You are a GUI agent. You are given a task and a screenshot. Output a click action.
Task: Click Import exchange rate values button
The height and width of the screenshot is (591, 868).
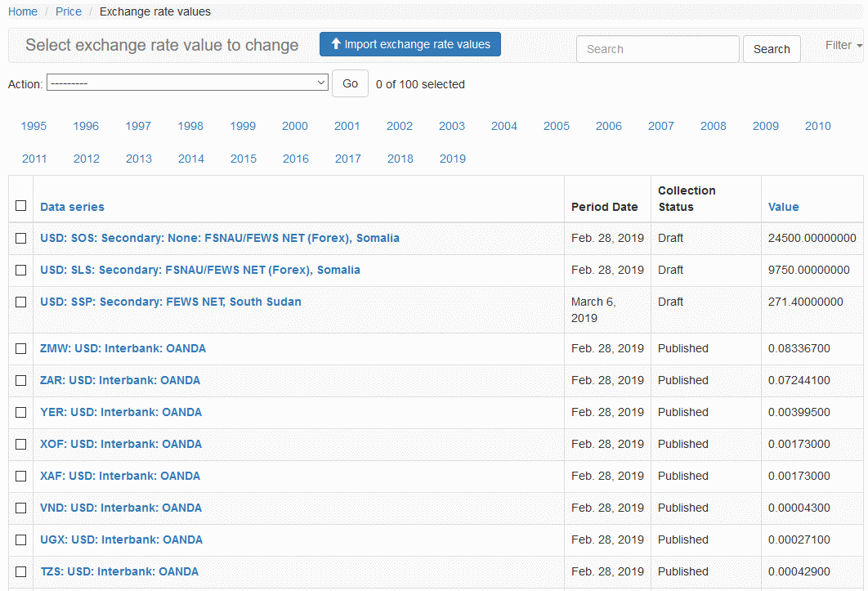[x=409, y=45]
